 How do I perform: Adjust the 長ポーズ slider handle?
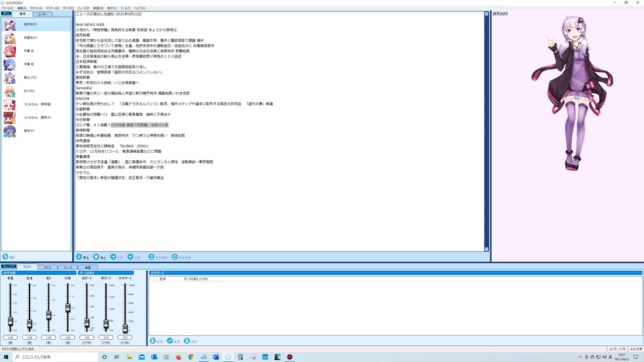click(x=106, y=324)
